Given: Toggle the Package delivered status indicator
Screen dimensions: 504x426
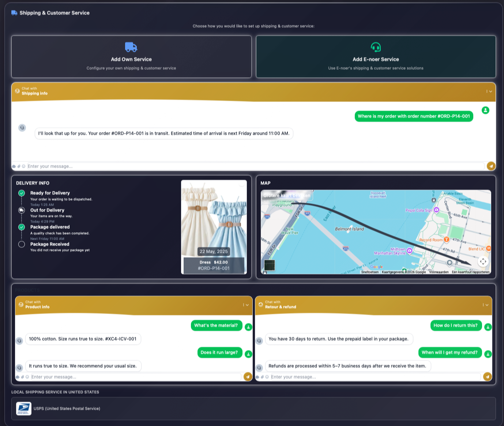Looking at the screenshot, I should (22, 227).
